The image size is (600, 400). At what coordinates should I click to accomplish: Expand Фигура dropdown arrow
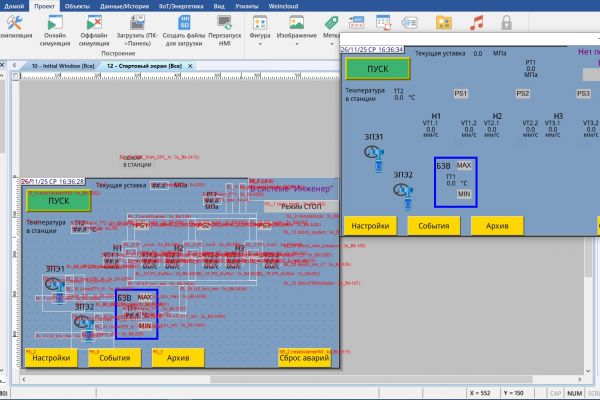pos(260,44)
